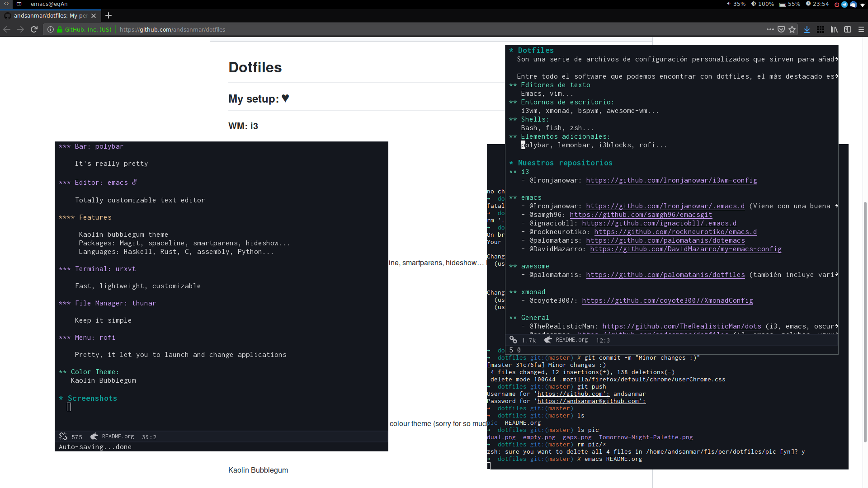Click the '* Screenshots' heading in left Emacs
The height and width of the screenshot is (488, 868).
[88, 398]
